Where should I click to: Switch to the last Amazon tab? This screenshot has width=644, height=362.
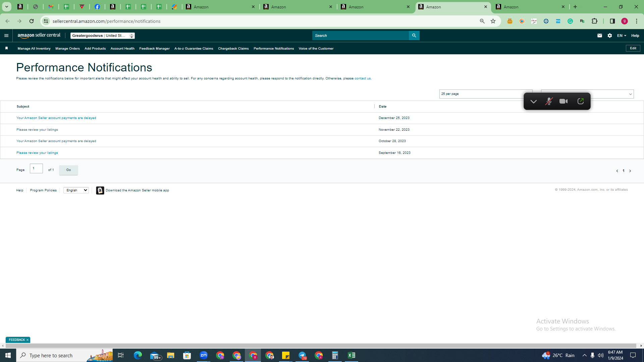coord(531,7)
